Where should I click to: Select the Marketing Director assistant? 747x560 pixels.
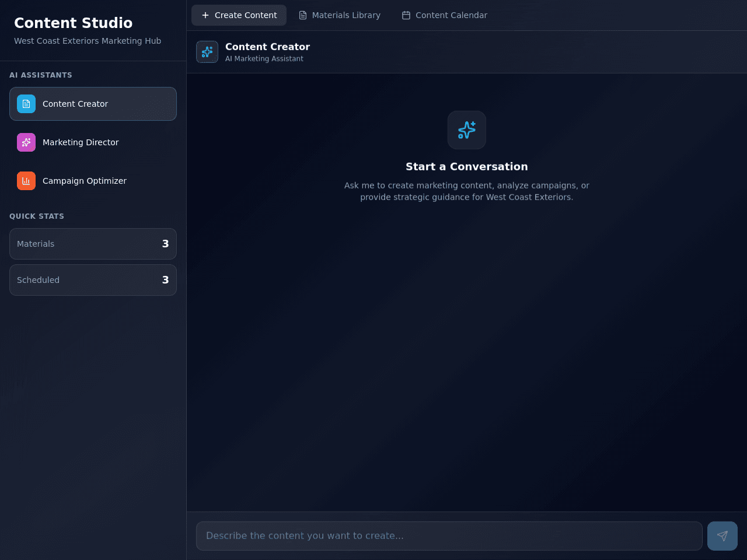click(x=93, y=142)
